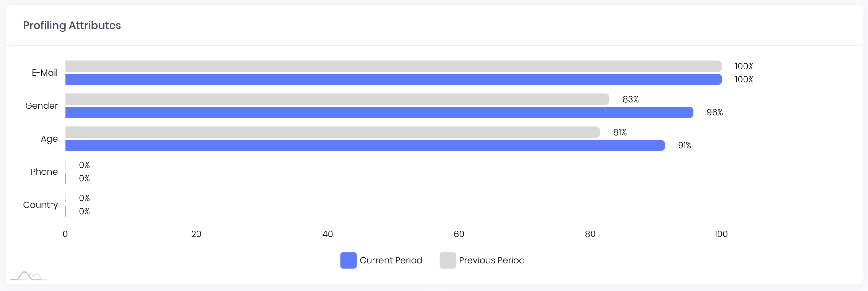Toggle Previous Period legend swatch
This screenshot has height=291, width=868.
point(447,260)
